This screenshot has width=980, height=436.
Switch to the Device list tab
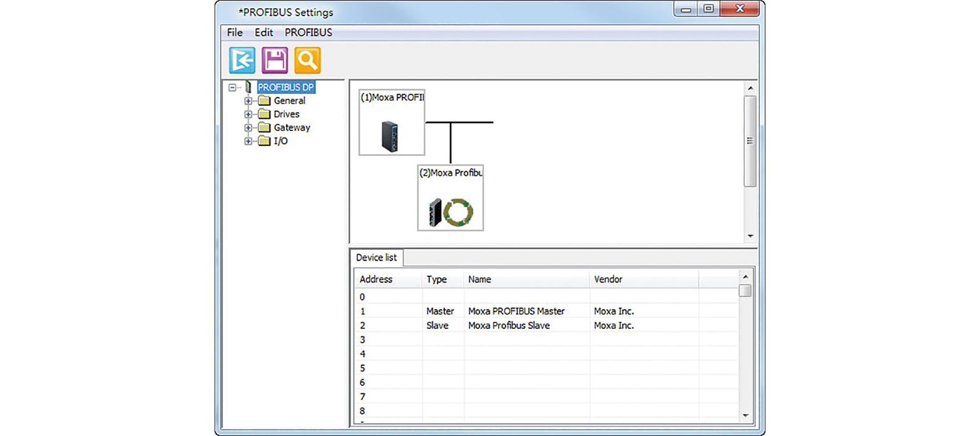376,258
